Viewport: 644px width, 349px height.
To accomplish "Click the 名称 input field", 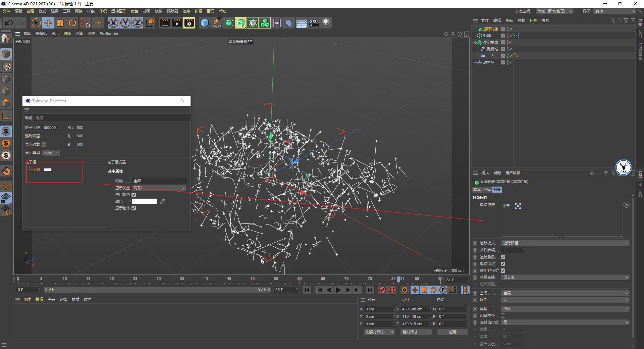I will [159, 181].
